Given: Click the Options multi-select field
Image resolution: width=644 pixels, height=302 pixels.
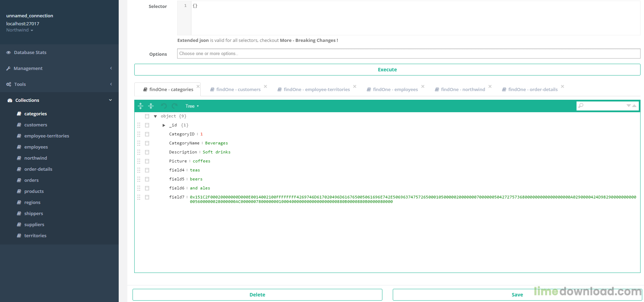Looking at the screenshot, I should tap(408, 54).
